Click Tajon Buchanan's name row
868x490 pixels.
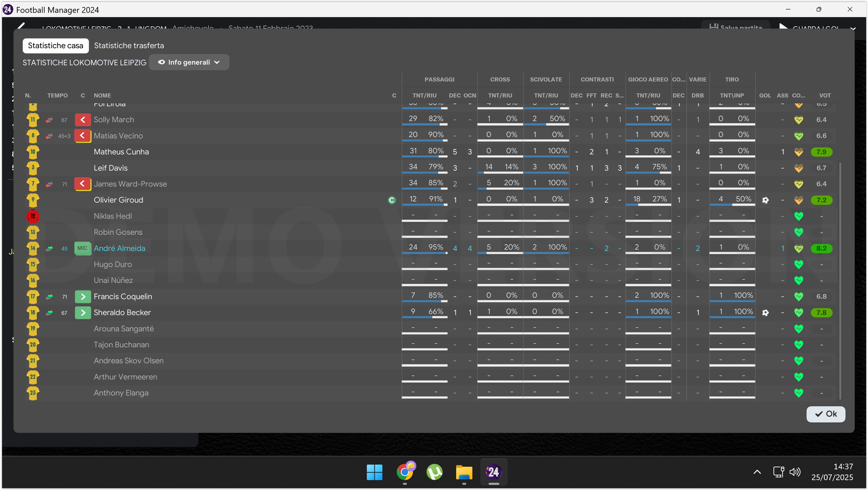coord(121,345)
